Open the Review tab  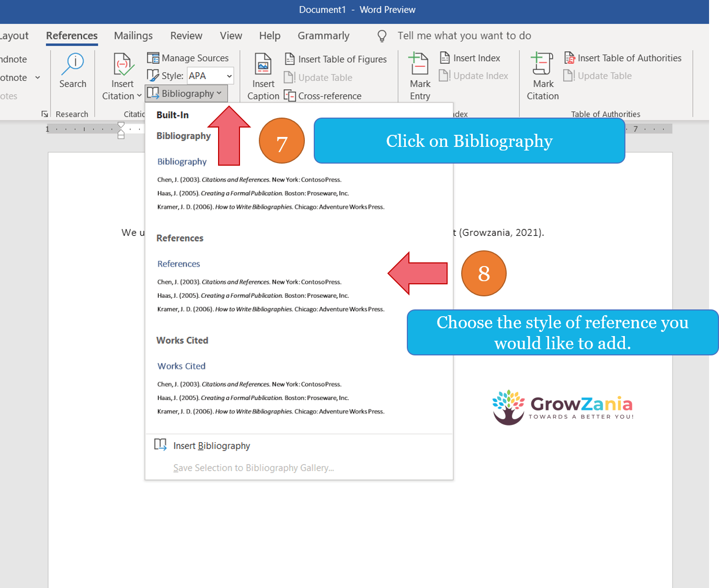click(186, 36)
